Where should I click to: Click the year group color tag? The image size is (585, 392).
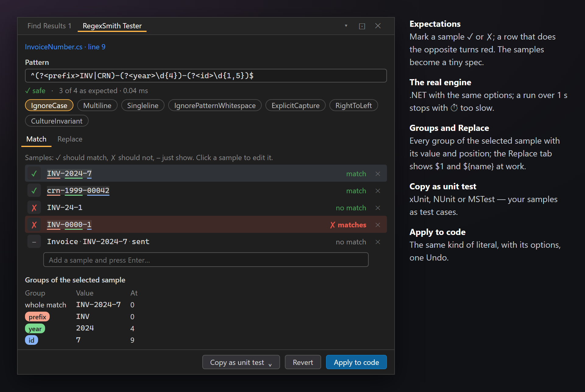tap(35, 329)
